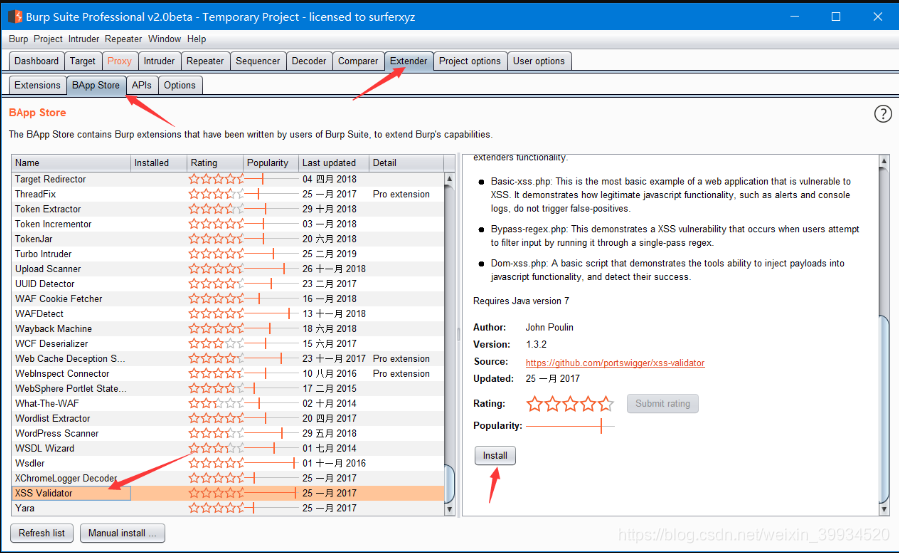The width and height of the screenshot is (899, 553).
Task: Open the Help menu
Action: coord(196,39)
